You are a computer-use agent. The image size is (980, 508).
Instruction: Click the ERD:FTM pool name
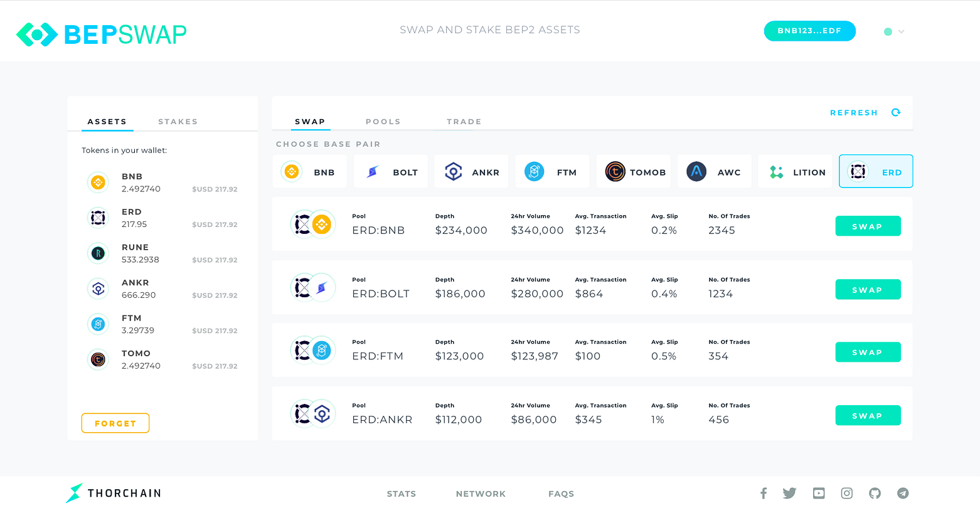378,356
